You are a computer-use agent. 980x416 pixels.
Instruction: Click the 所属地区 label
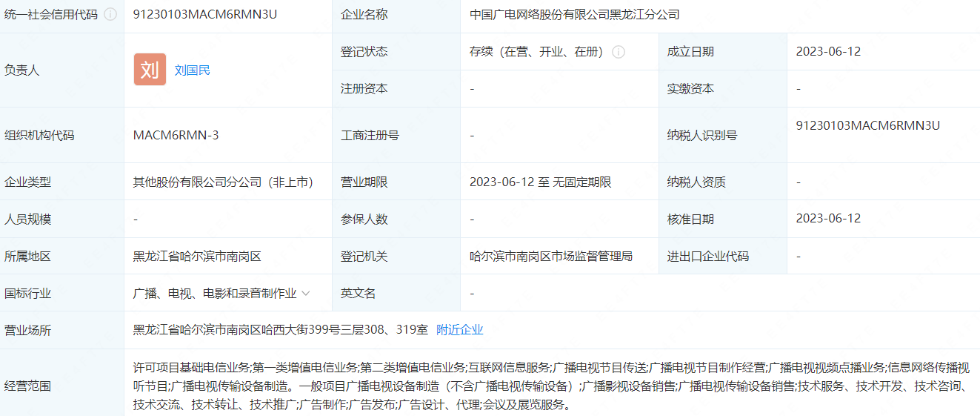28,257
